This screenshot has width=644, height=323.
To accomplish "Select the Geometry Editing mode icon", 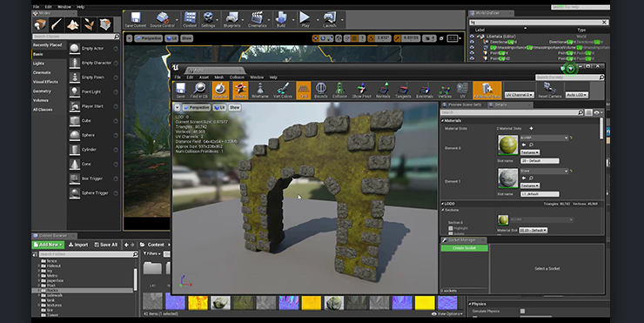I will pyautogui.click(x=105, y=24).
